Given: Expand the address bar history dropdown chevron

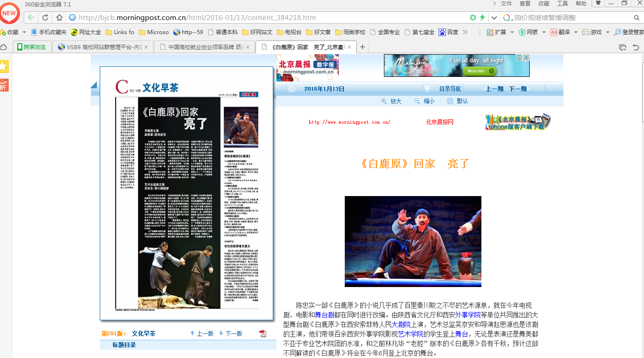Looking at the screenshot, I should point(494,18).
